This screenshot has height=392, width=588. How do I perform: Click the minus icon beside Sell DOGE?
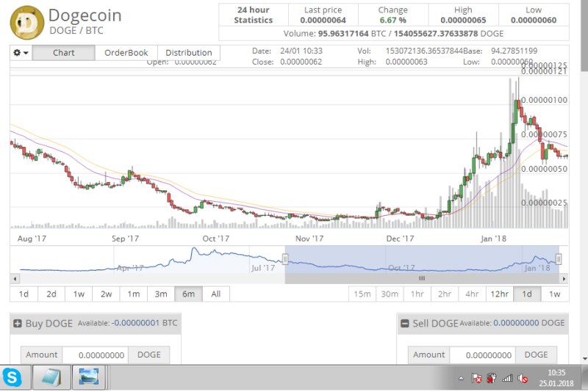(404, 323)
